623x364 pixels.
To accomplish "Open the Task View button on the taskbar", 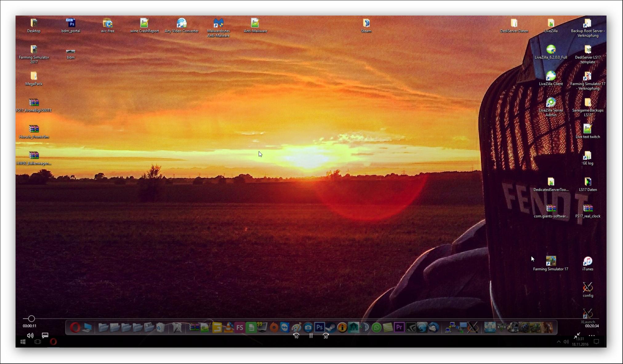I will [x=38, y=342].
